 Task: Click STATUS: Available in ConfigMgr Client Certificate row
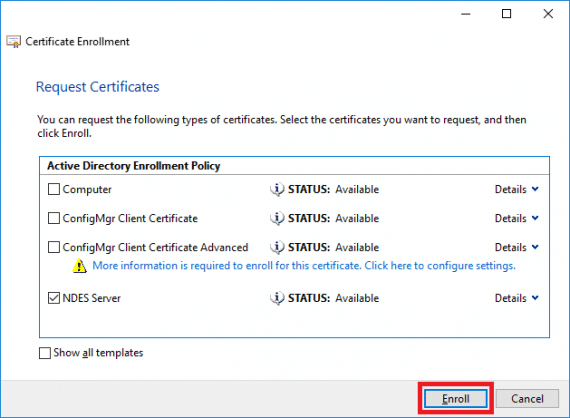333,218
